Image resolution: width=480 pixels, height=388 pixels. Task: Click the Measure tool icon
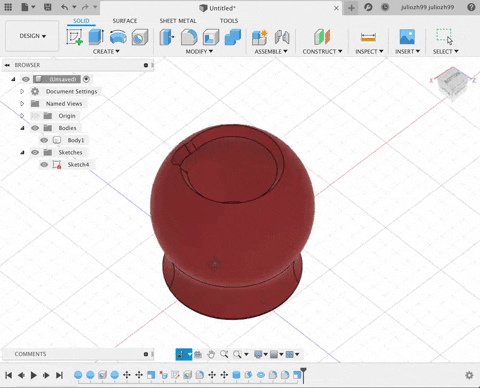click(368, 37)
